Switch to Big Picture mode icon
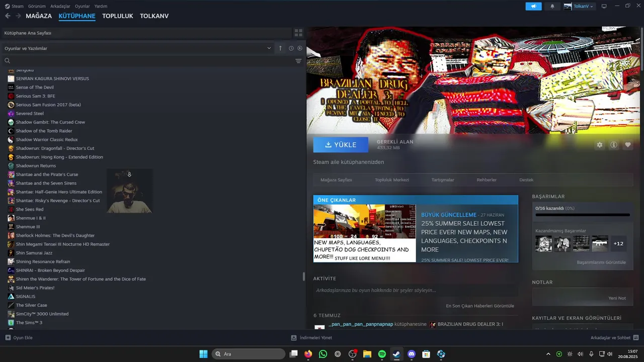 604,6
